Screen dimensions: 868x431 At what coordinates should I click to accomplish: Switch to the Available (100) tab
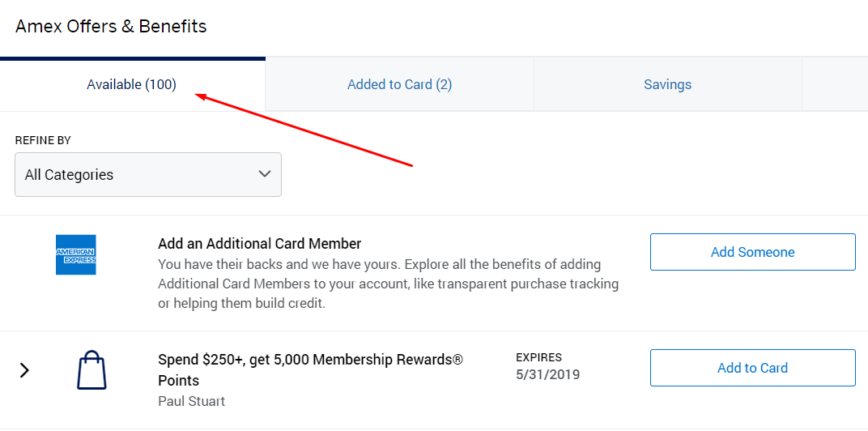pos(132,84)
